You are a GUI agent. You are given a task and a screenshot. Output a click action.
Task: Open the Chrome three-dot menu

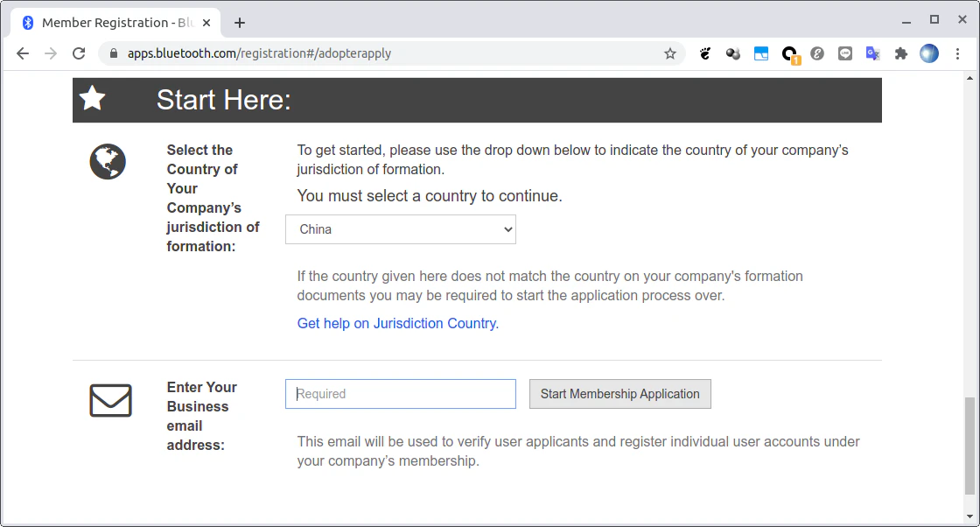(x=957, y=53)
